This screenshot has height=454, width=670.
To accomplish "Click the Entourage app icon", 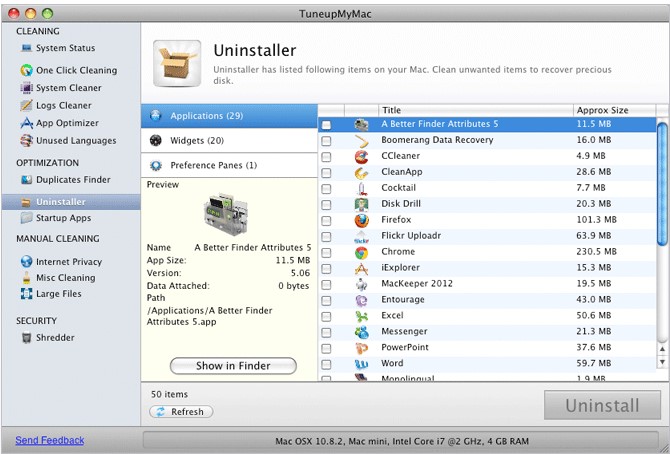I will pos(361,301).
